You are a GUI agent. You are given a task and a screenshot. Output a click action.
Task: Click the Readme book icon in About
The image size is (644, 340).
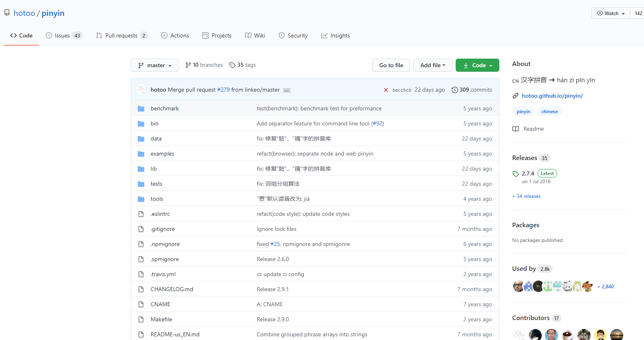coord(516,129)
